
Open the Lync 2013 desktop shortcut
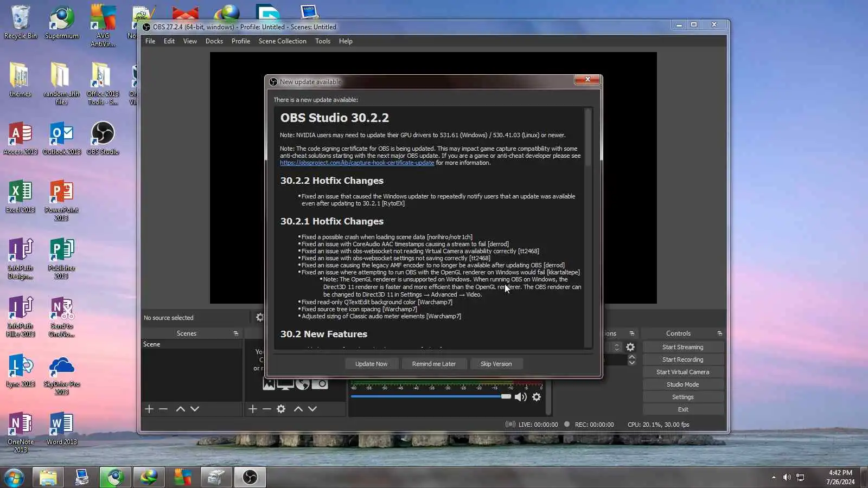tap(20, 371)
